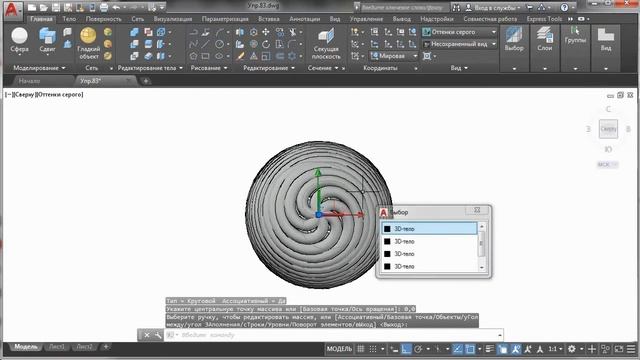
Task: Click the Help question mark icon
Action: 564,7
